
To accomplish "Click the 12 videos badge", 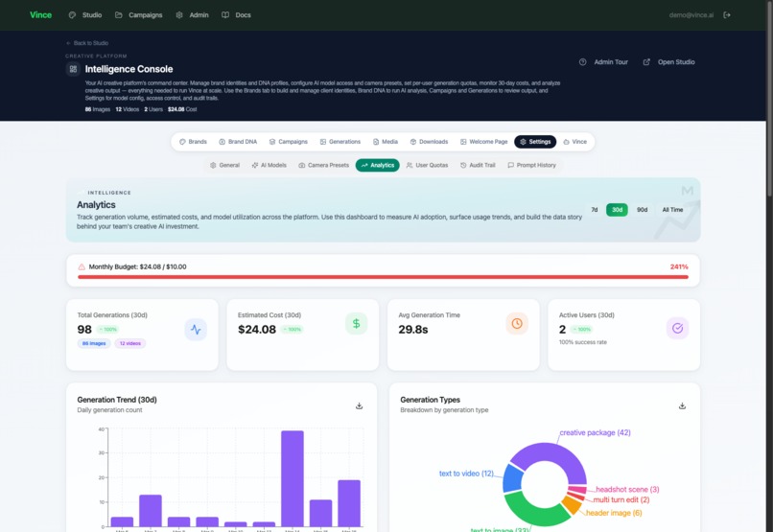I will coord(130,343).
